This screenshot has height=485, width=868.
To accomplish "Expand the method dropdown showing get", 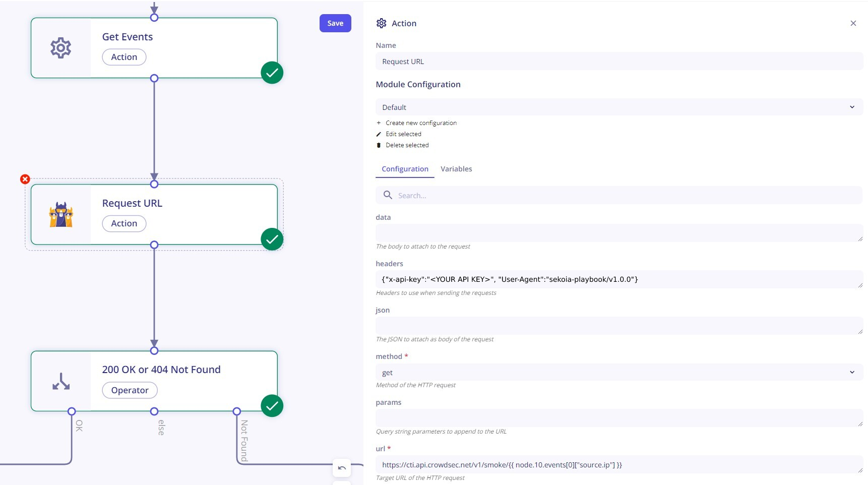I will 618,373.
